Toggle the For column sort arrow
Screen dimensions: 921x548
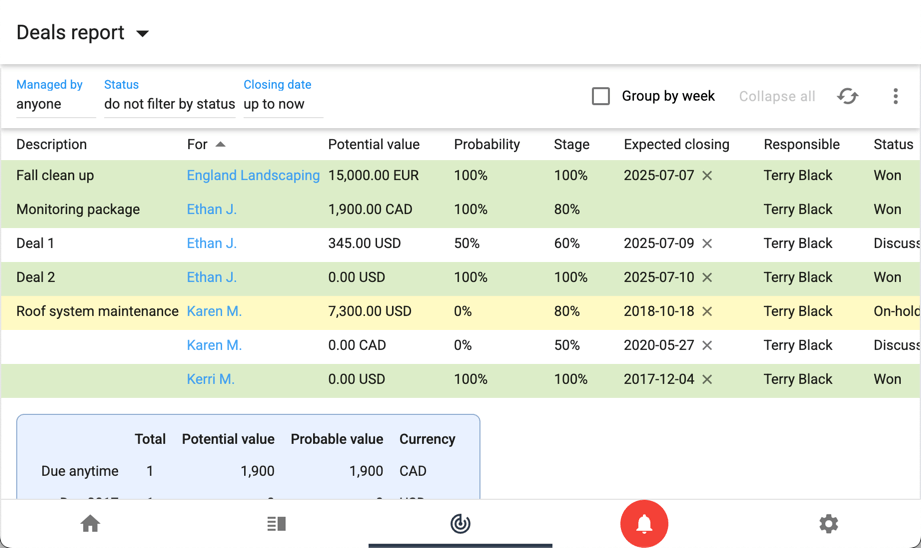[220, 144]
